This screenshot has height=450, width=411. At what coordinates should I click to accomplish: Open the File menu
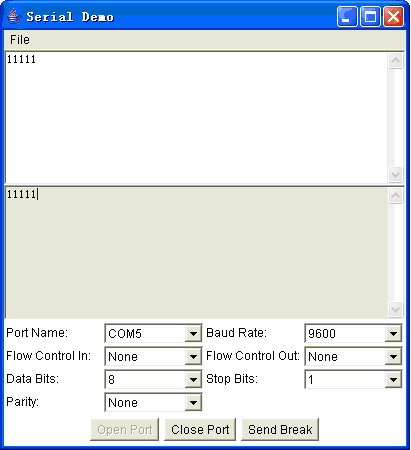tap(20, 40)
